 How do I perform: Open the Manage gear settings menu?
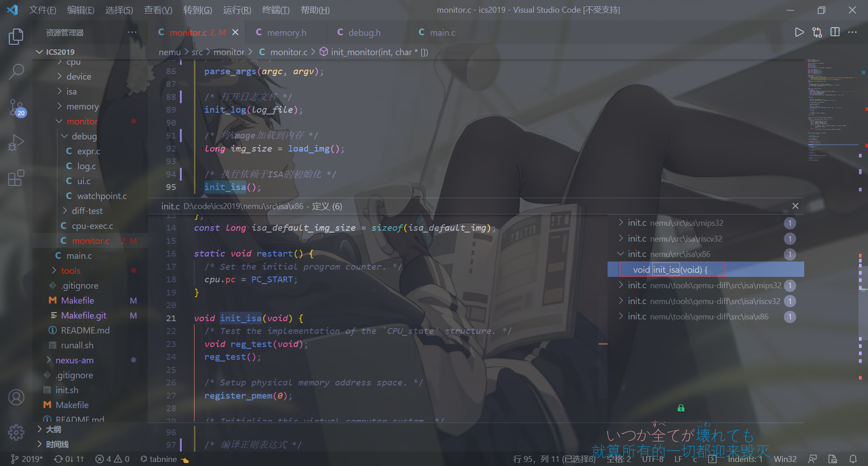16,433
